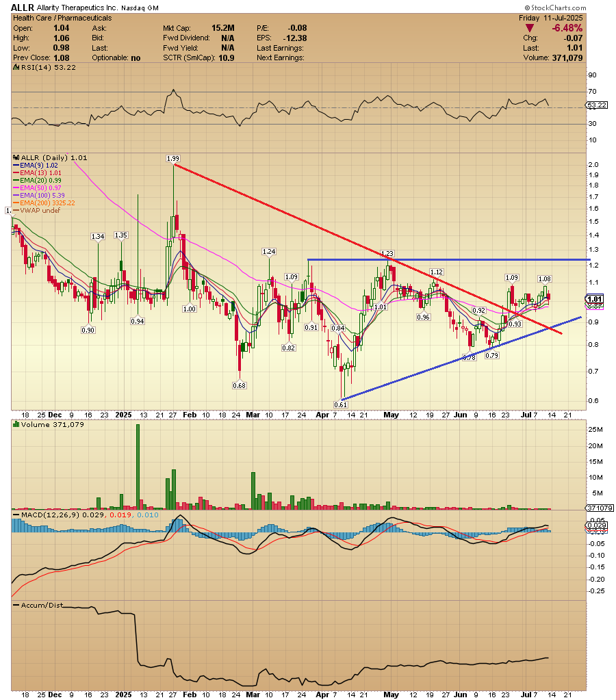Click the 1.12 high label in late May

[437, 272]
